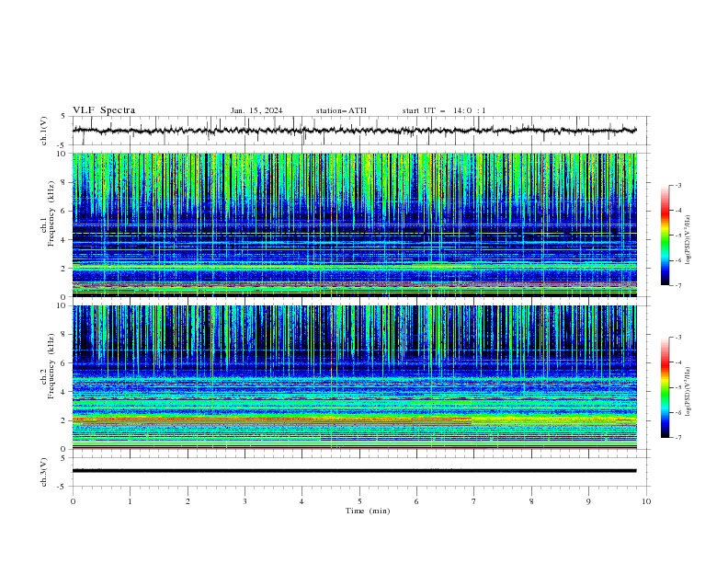Click the "-7" label on the ch.2 colorbar
Viewport: 728px width, 563px height.
677,437
